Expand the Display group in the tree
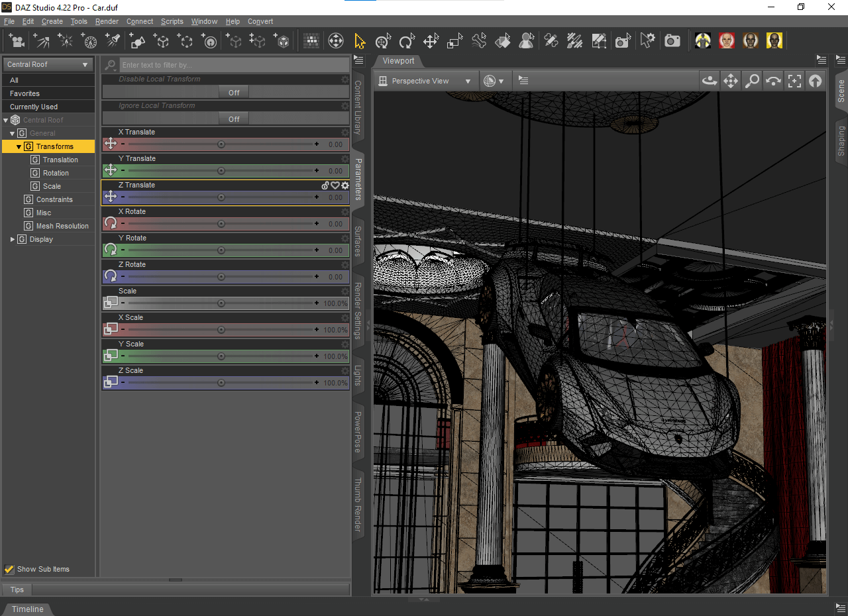The width and height of the screenshot is (848, 616). [13, 239]
